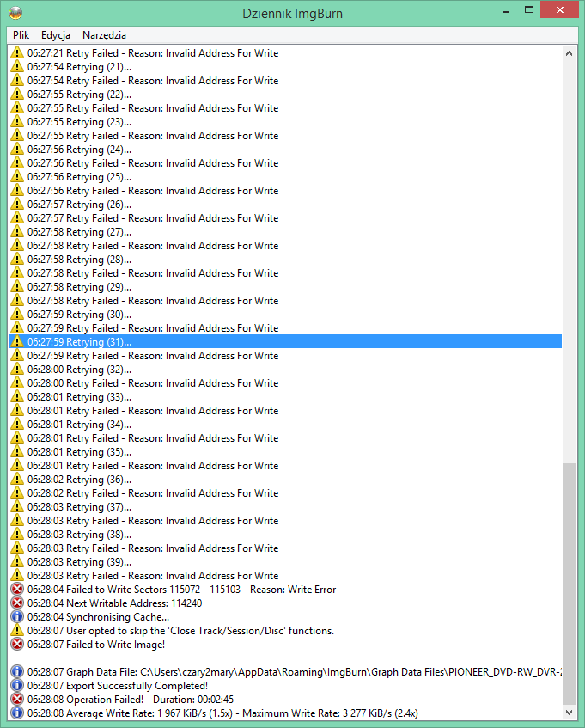Select the '06:27:58 Retrying (29)...' log line

(285, 287)
